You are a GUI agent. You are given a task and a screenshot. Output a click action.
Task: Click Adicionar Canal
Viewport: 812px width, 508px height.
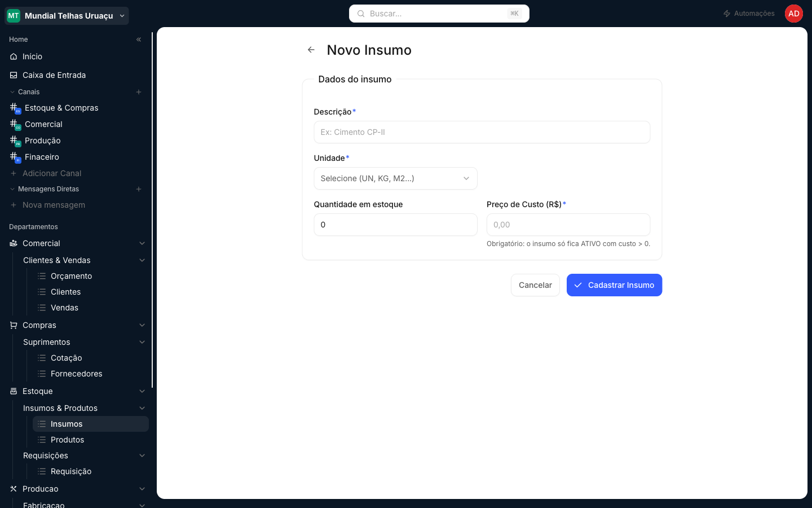77,173
